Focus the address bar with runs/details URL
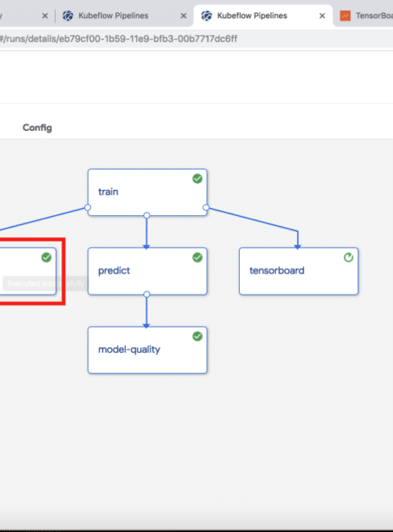This screenshot has height=532, width=393. pos(196,38)
